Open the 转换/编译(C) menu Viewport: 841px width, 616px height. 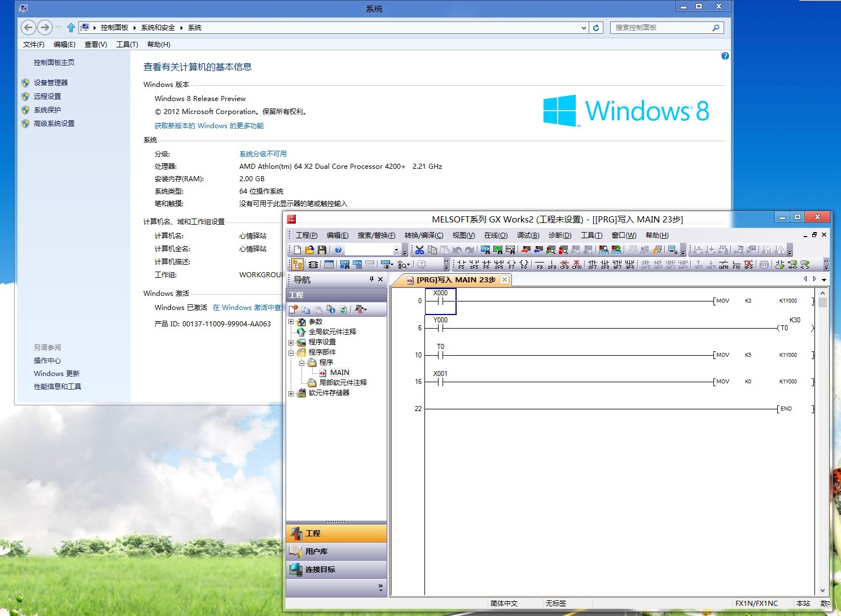tap(423, 235)
